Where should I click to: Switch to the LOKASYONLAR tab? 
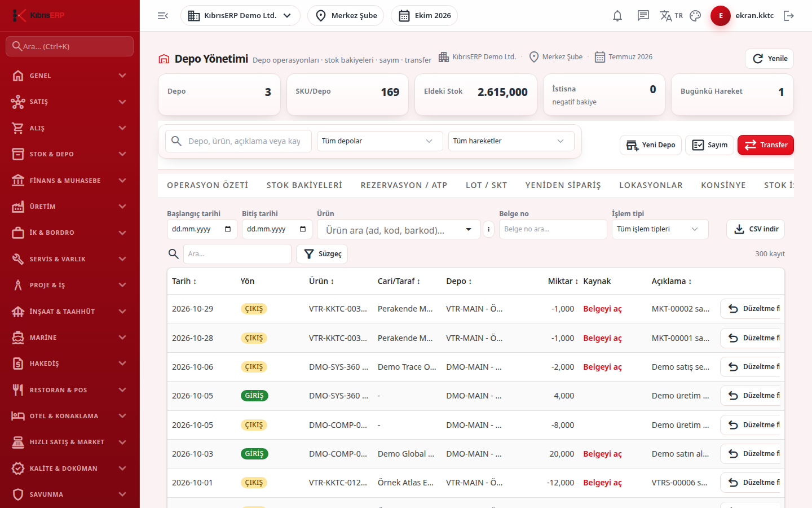[651, 185]
